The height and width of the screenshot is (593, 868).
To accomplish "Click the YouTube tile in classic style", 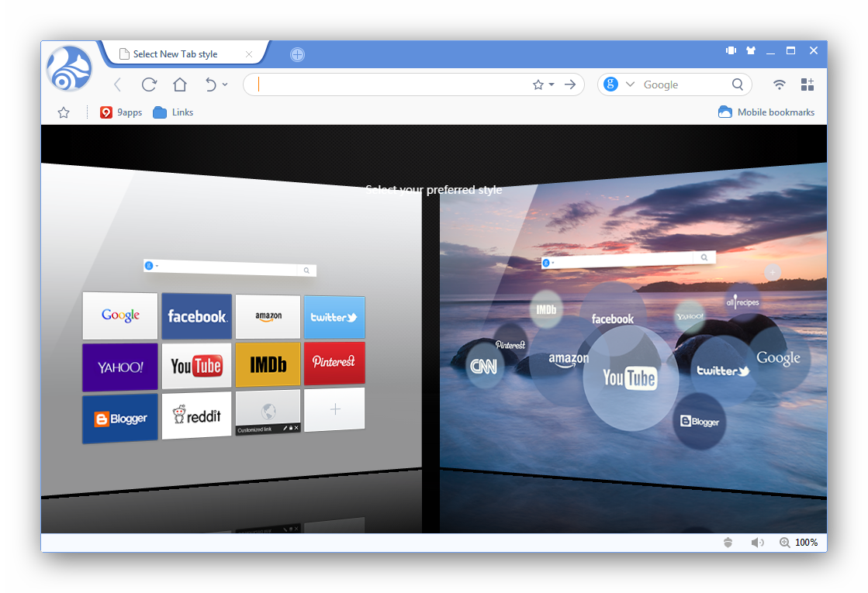I will coord(196,366).
